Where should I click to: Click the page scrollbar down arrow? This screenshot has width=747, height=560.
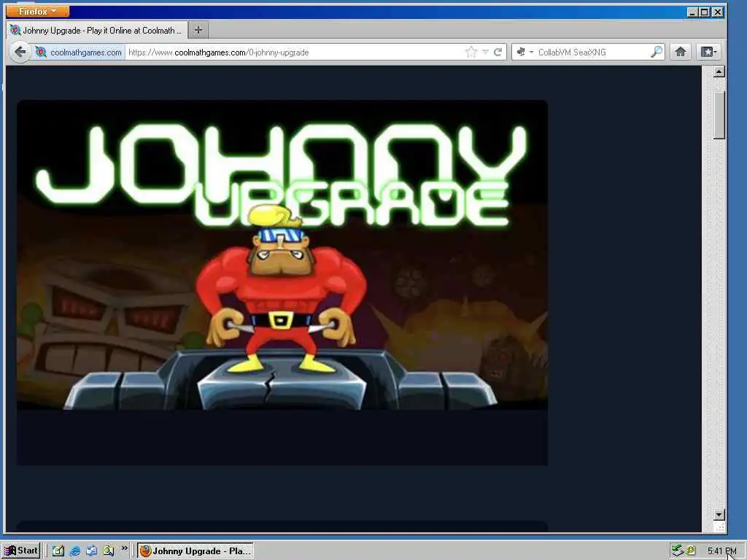(x=719, y=514)
